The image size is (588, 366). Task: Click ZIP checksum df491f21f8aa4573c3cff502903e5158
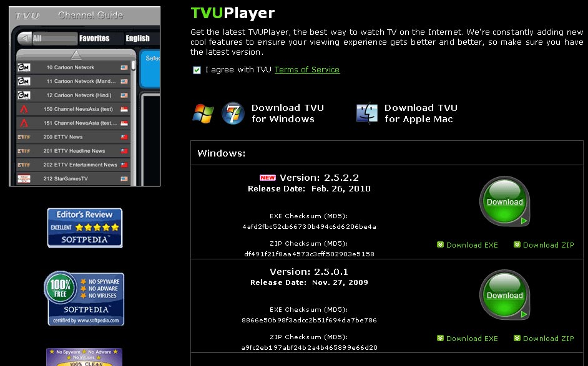click(x=309, y=254)
